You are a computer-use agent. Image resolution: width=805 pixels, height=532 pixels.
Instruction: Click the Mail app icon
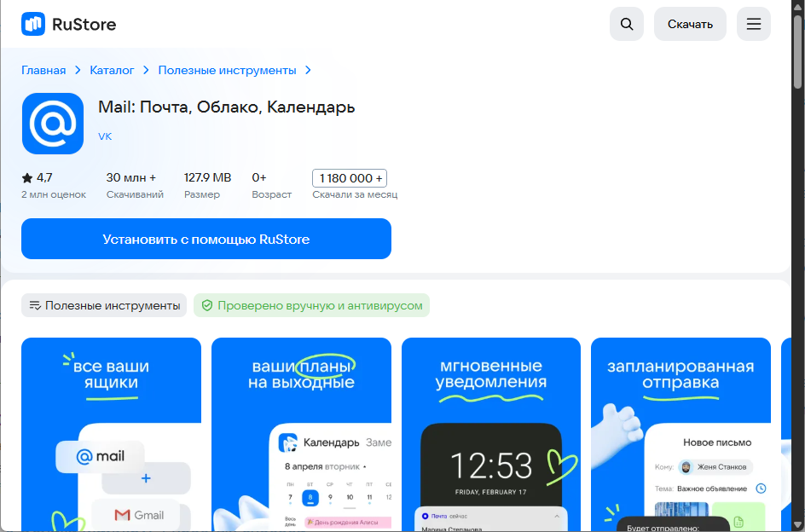click(52, 124)
